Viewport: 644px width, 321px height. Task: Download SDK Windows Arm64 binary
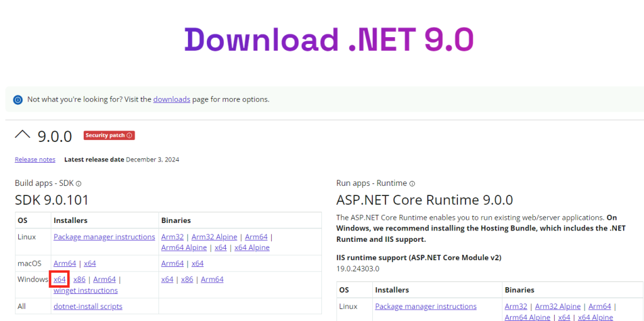click(213, 280)
